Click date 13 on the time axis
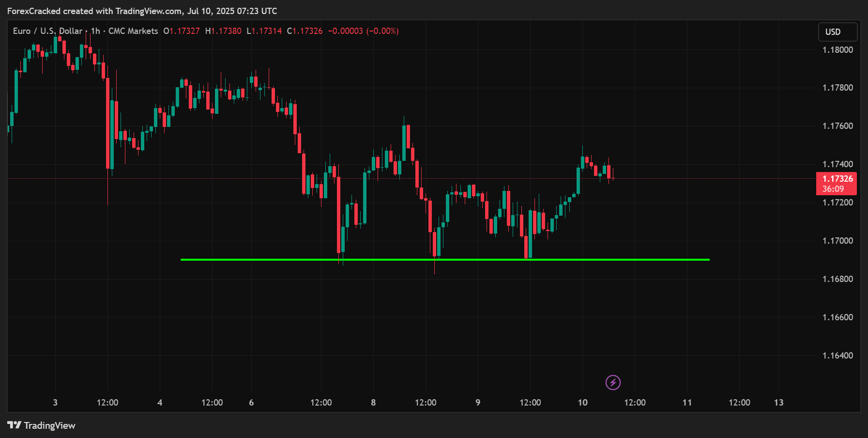The width and height of the screenshot is (868, 438). click(778, 403)
